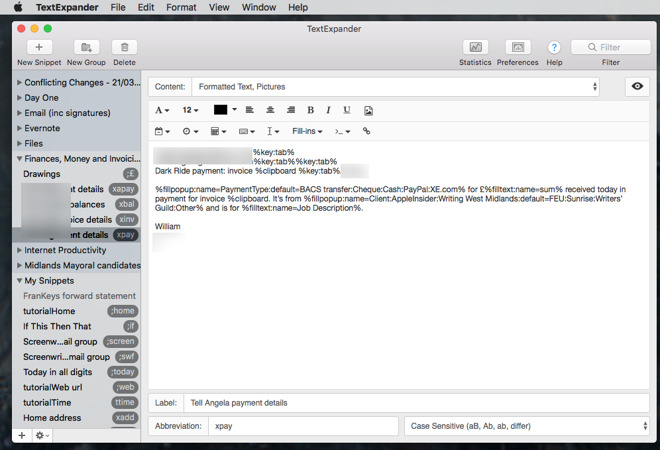This screenshot has height=450, width=660.
Task: Toggle the eye preview button
Action: click(x=637, y=86)
